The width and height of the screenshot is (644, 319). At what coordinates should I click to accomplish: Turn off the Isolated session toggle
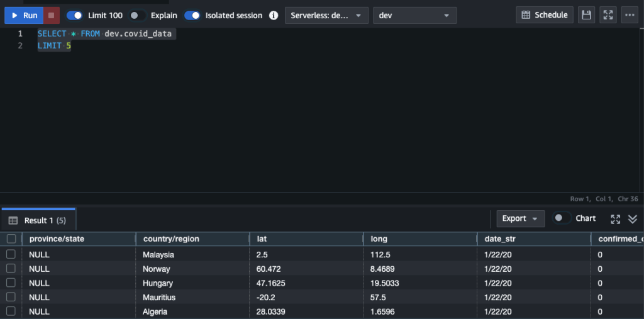192,15
